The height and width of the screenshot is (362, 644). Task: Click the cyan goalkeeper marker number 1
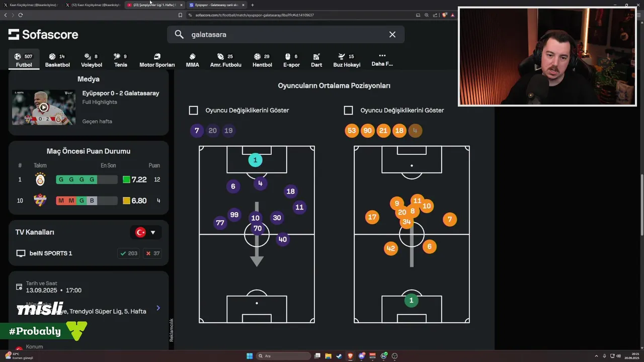[255, 160]
